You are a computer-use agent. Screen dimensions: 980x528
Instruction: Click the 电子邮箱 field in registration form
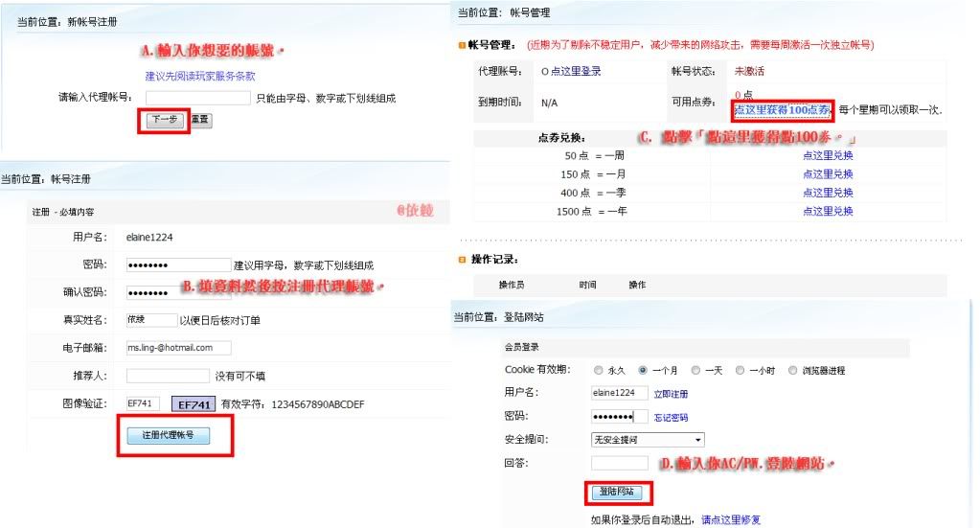(x=178, y=348)
